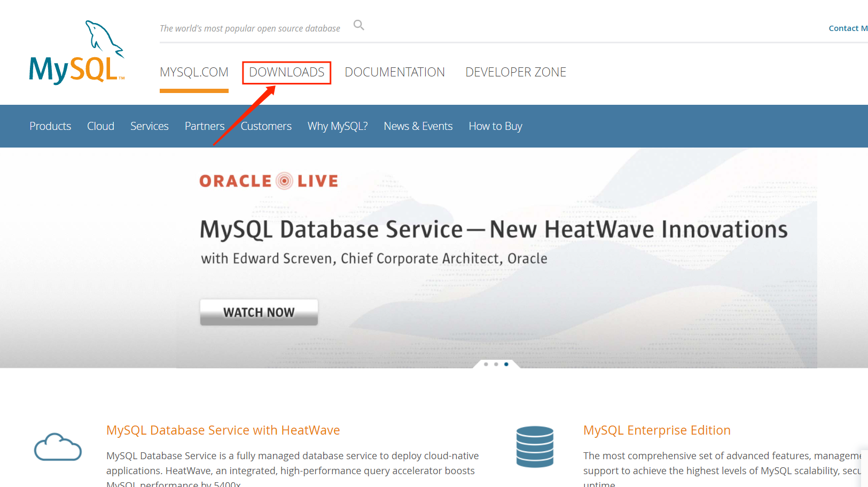This screenshot has width=868, height=487.
Task: Open the DOCUMENTATION tab
Action: [395, 72]
